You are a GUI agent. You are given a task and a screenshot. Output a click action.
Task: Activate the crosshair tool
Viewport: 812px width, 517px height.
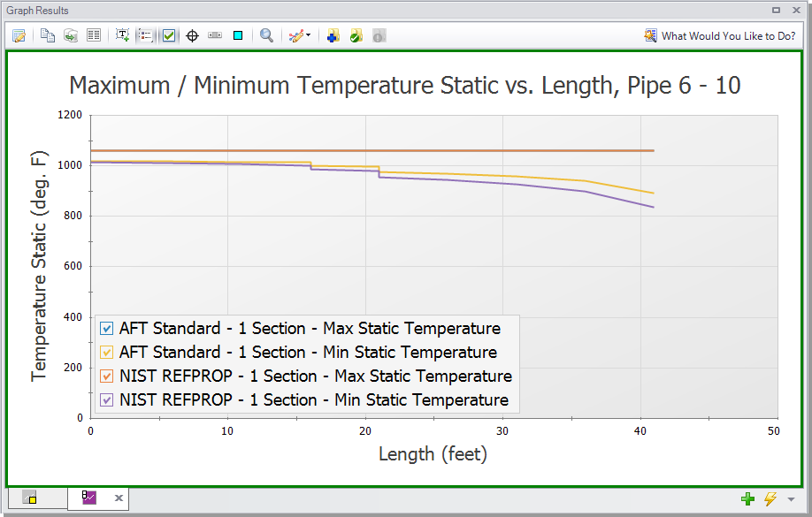(191, 35)
